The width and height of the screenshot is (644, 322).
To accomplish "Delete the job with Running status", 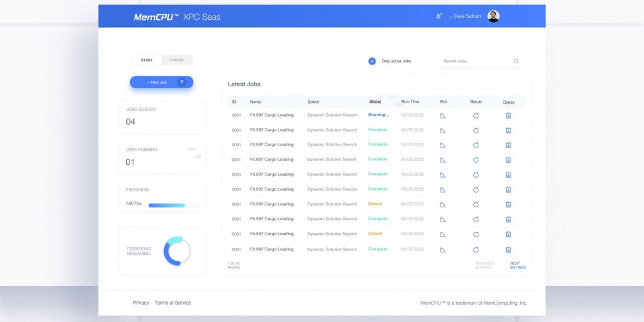I will tap(508, 115).
